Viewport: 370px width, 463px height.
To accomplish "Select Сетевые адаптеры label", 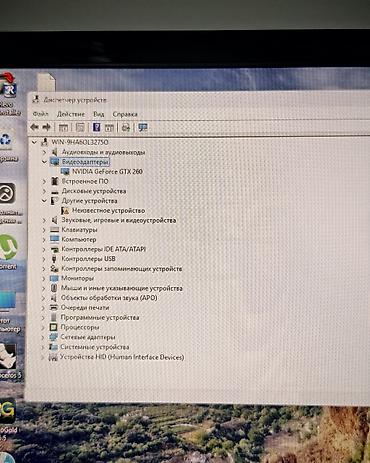I will click(88, 337).
